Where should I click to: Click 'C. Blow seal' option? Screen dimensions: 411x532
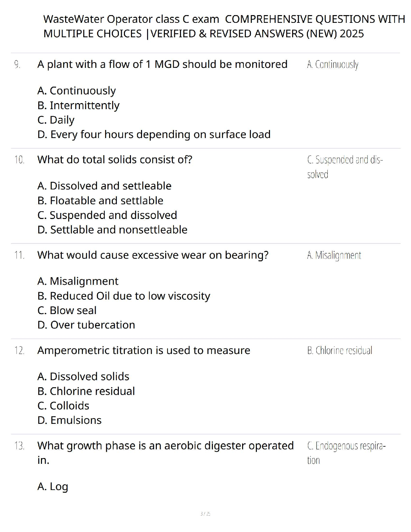tap(67, 310)
